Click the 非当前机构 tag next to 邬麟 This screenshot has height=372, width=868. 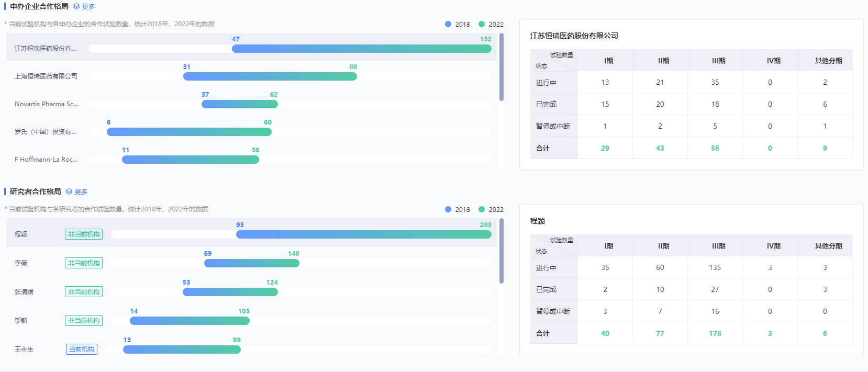pos(84,321)
